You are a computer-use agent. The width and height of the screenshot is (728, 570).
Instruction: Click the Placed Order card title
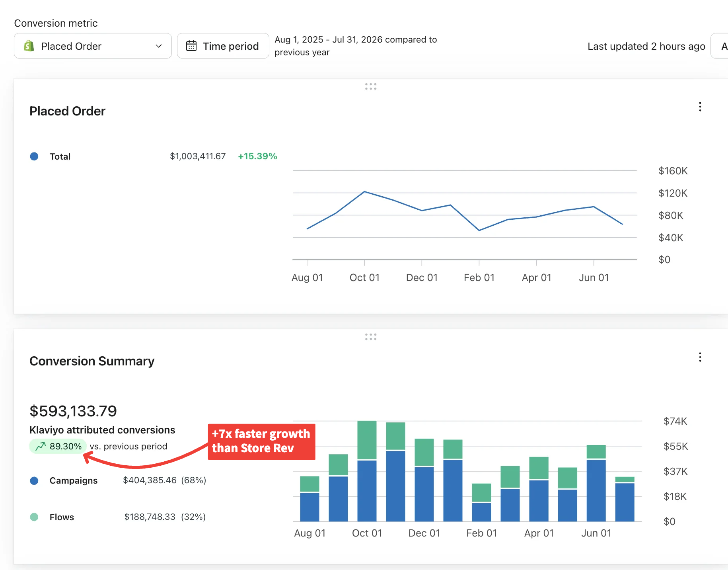[67, 111]
